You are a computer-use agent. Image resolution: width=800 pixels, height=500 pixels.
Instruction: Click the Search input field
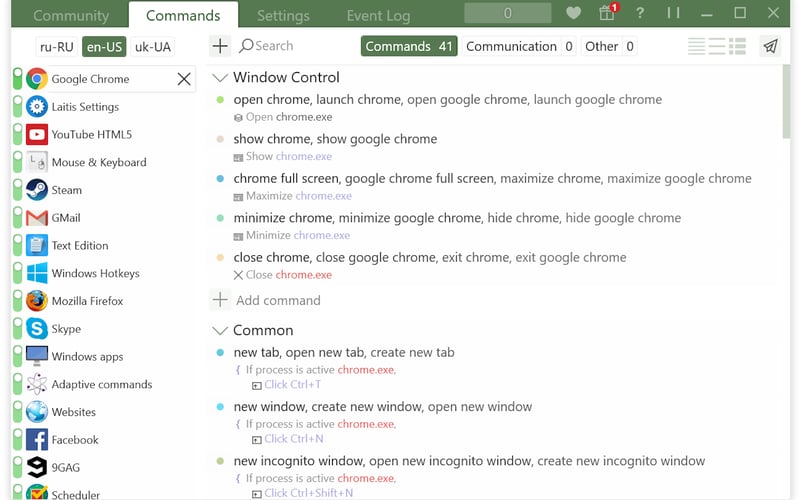pyautogui.click(x=274, y=46)
